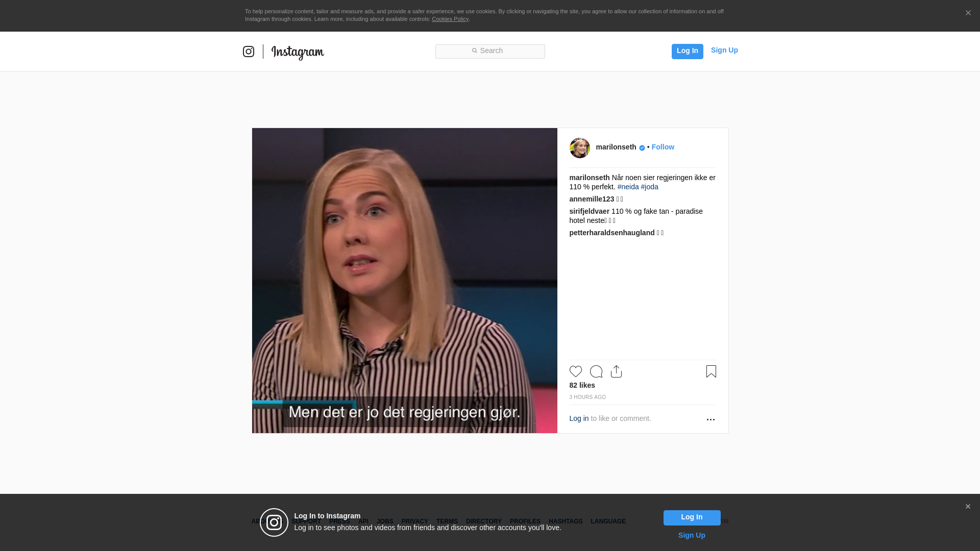Share the post via share icon
Screen dimensions: 980x551
(616, 371)
